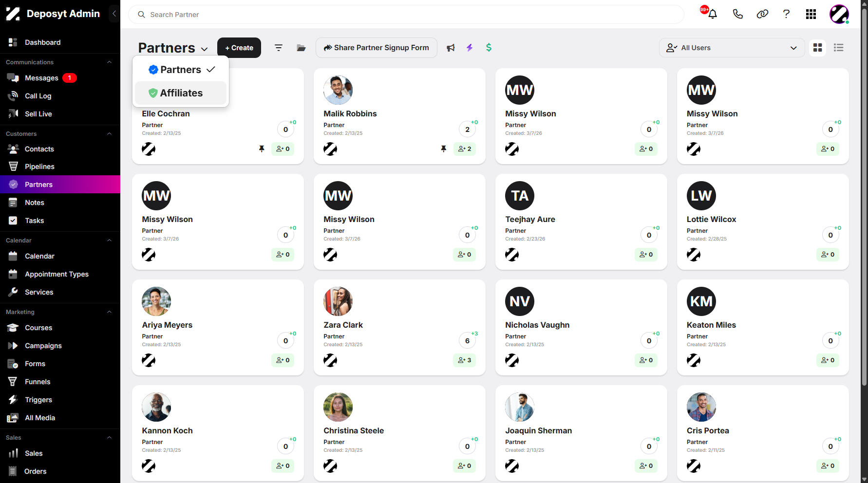Open Ariya Meyers profile photo
868x483 pixels.
point(156,301)
